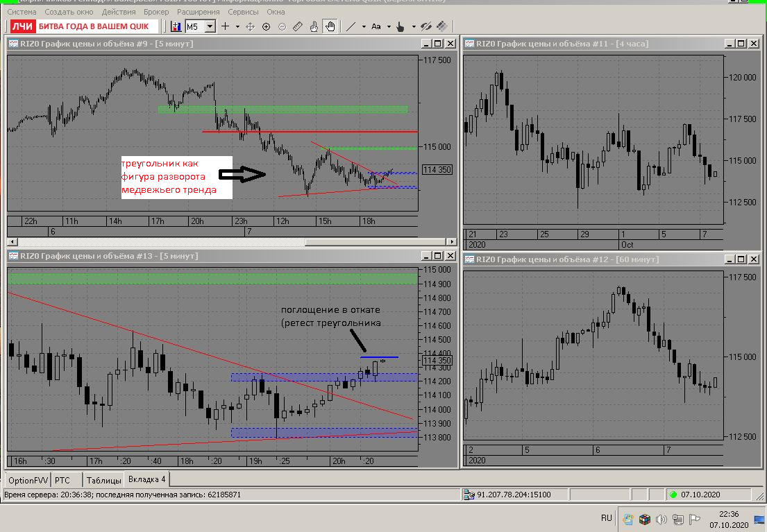Click the network connection icon in status bar
Image resolution: width=767 pixels, height=532 pixels.
coord(469,495)
